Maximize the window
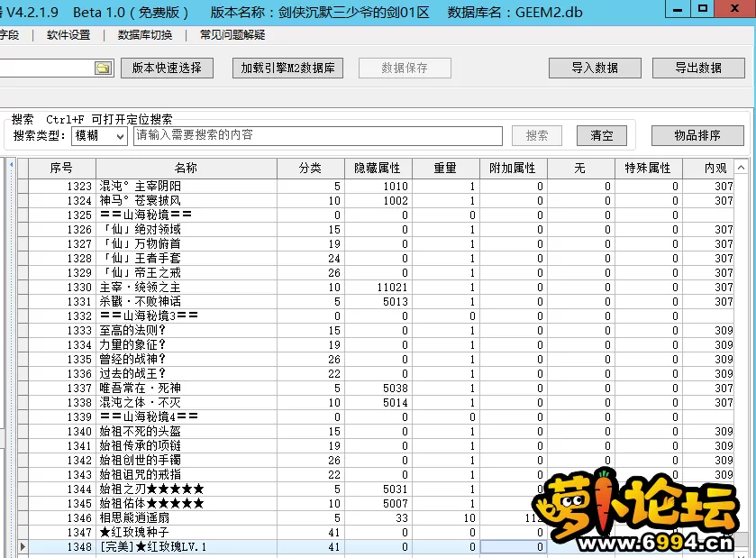Image resolution: width=756 pixels, height=558 pixels. click(x=704, y=9)
